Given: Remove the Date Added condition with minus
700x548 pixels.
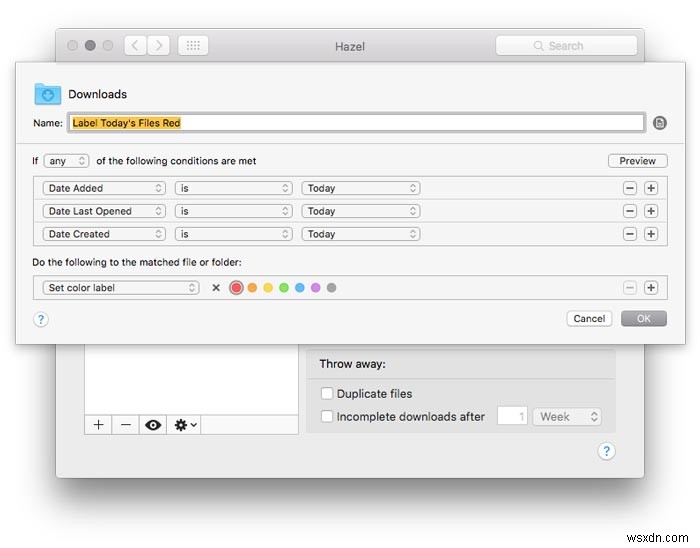Looking at the screenshot, I should 629,188.
